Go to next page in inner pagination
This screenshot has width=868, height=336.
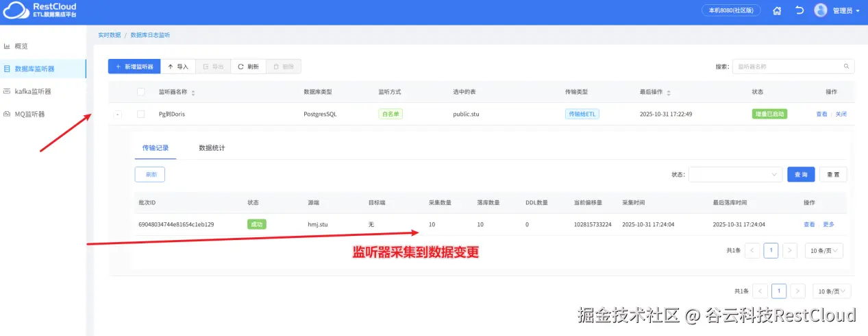click(x=790, y=250)
